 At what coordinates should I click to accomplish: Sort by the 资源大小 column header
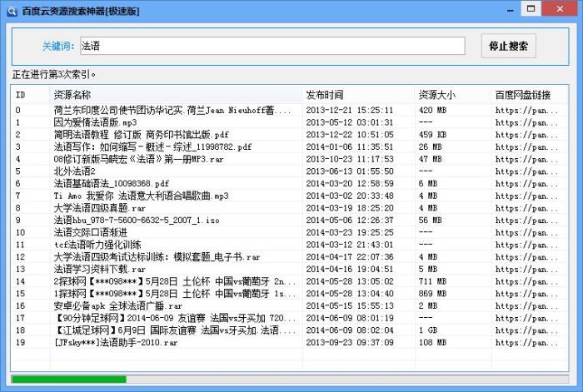(x=453, y=95)
